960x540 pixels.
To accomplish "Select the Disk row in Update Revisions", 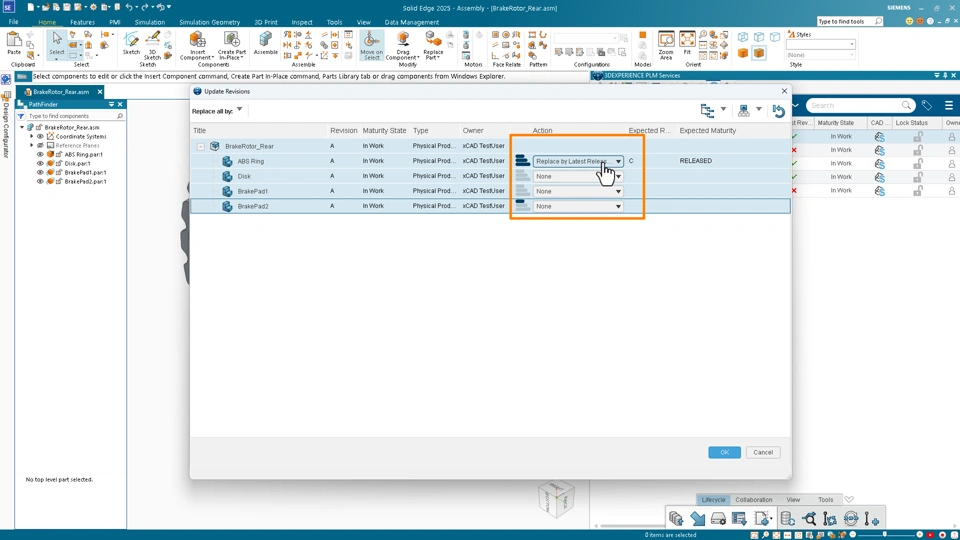I will 490,176.
